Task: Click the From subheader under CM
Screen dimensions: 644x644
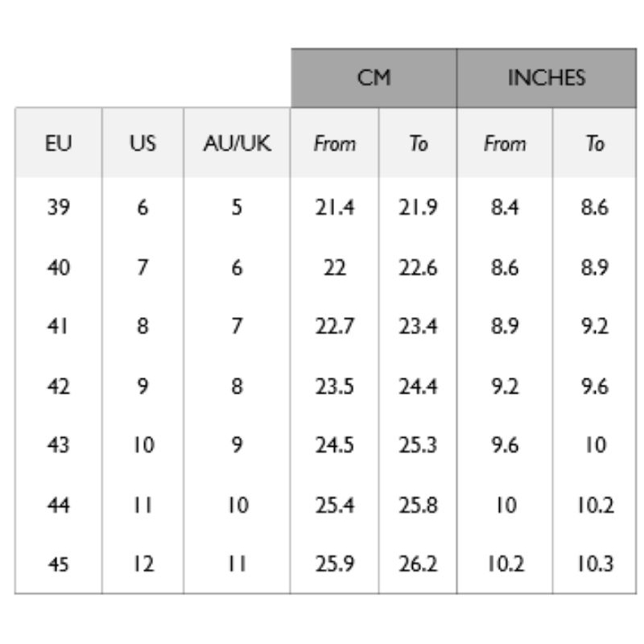Action: click(334, 144)
